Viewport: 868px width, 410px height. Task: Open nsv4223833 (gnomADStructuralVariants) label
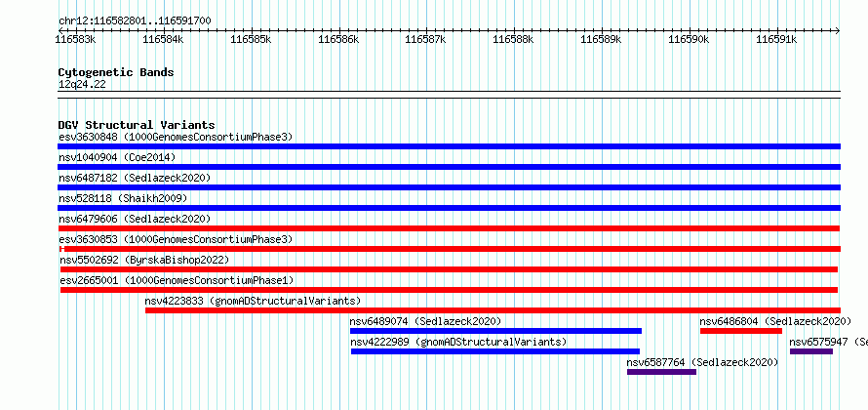253,301
